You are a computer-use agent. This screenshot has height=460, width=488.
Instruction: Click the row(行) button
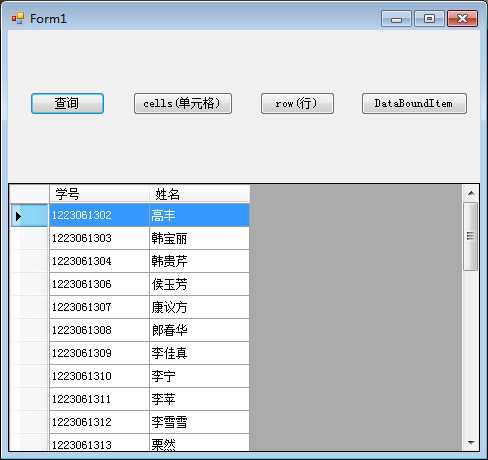click(x=297, y=103)
